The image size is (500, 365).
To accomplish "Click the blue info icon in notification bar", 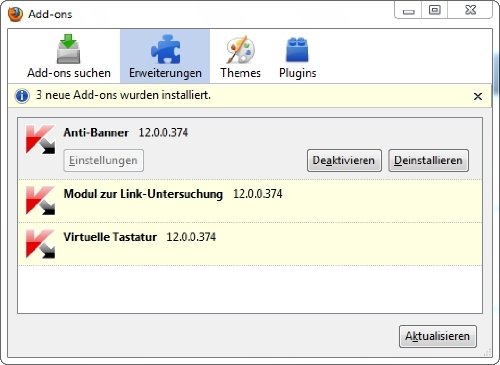I will coord(22,96).
